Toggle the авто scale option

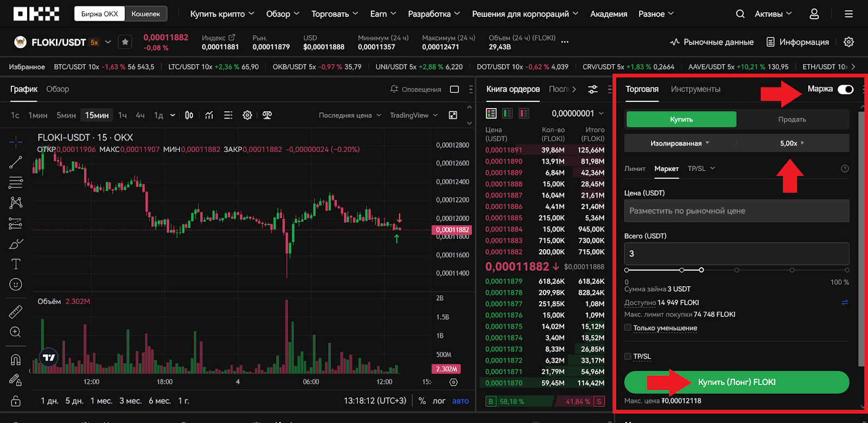coord(461,401)
